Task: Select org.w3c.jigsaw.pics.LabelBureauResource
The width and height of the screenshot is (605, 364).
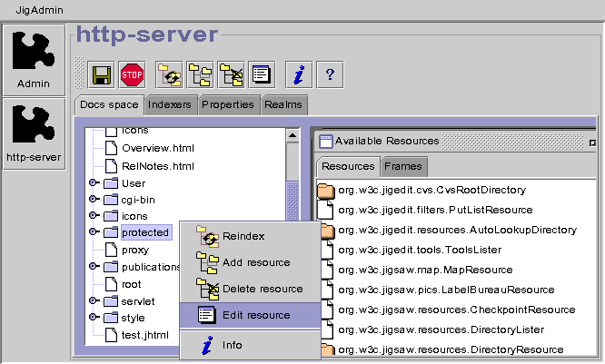Action: pyautogui.click(x=446, y=290)
